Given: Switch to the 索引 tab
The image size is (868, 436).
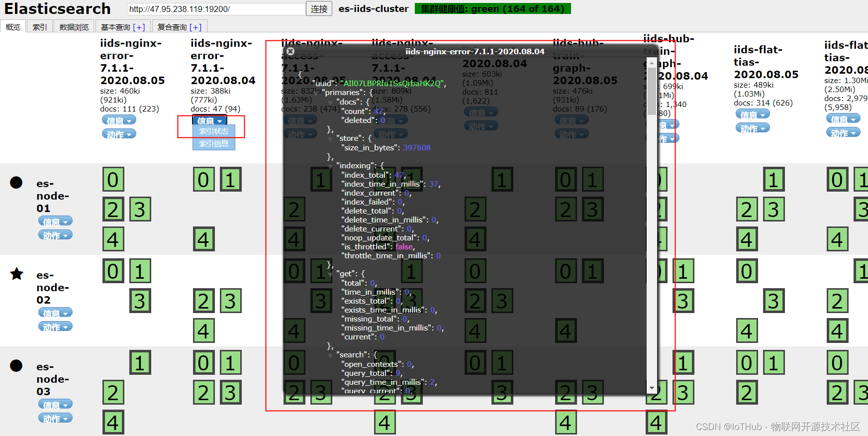Looking at the screenshot, I should (40, 27).
